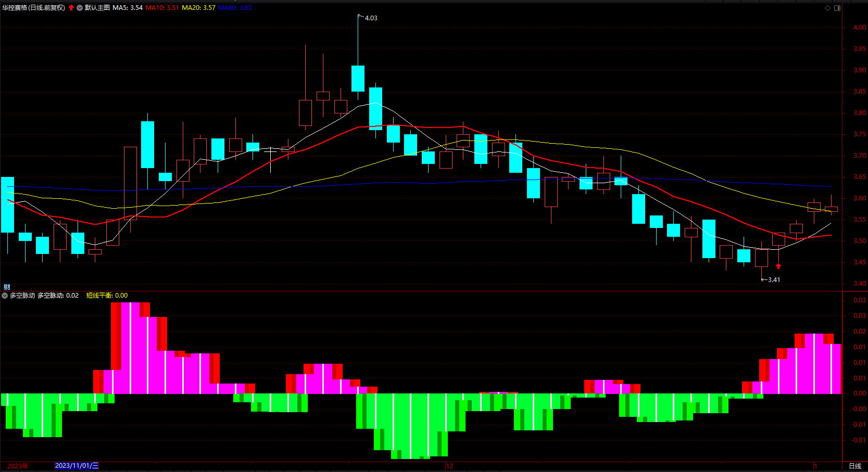Viewport: 868px width, 472px height.
Task: Click the 多空脉动 indicator name
Action: point(22,296)
